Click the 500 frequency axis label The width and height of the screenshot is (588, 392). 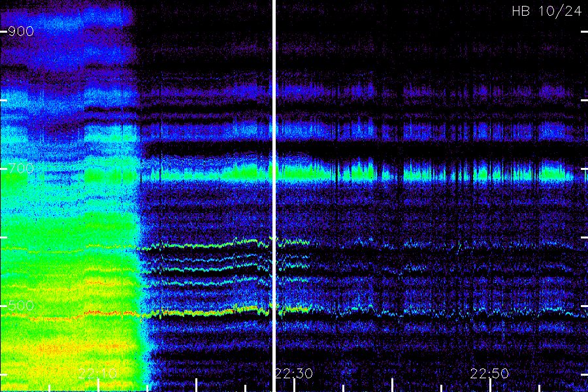tap(21, 306)
